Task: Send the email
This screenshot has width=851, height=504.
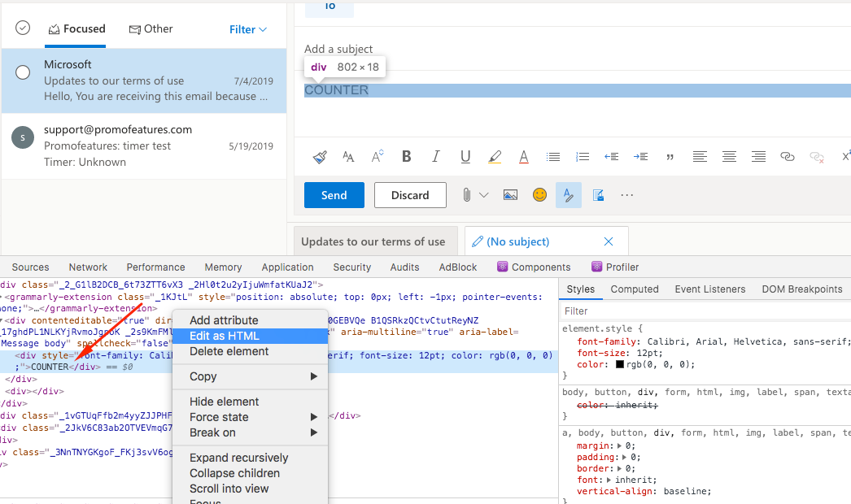Action: point(334,195)
